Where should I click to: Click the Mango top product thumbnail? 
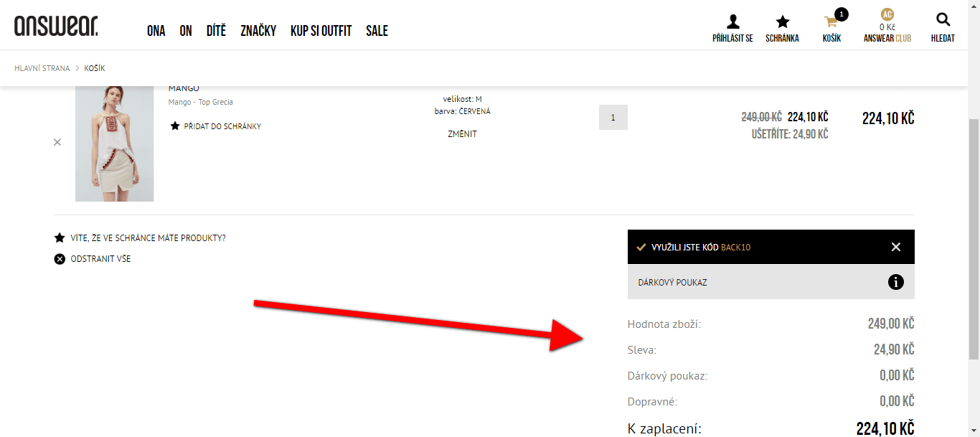pos(114,143)
